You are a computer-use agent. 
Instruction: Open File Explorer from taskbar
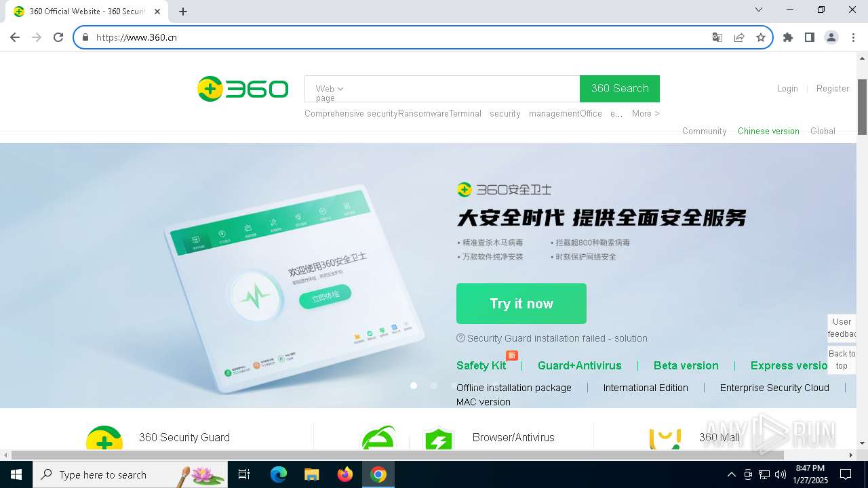pos(311,474)
